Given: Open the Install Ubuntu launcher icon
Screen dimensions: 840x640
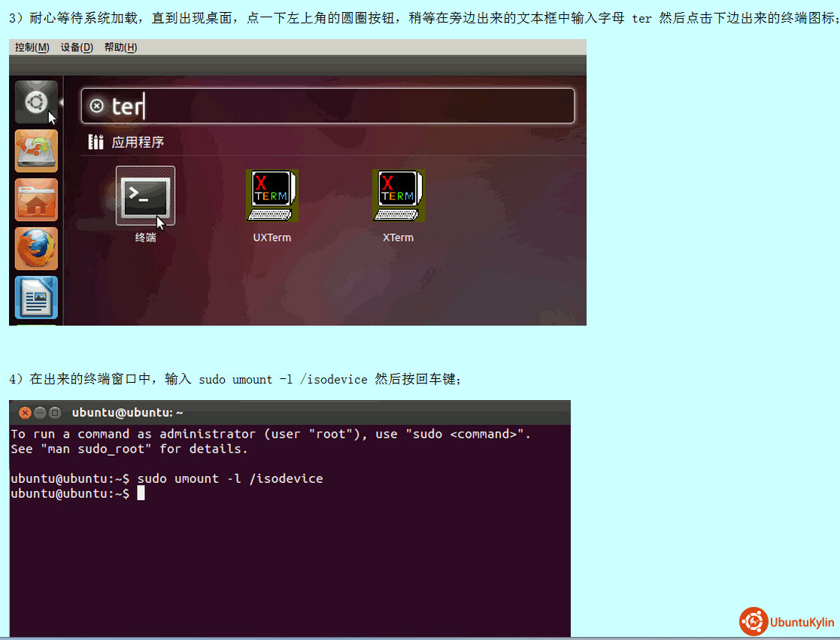Looking at the screenshot, I should pos(36,151).
